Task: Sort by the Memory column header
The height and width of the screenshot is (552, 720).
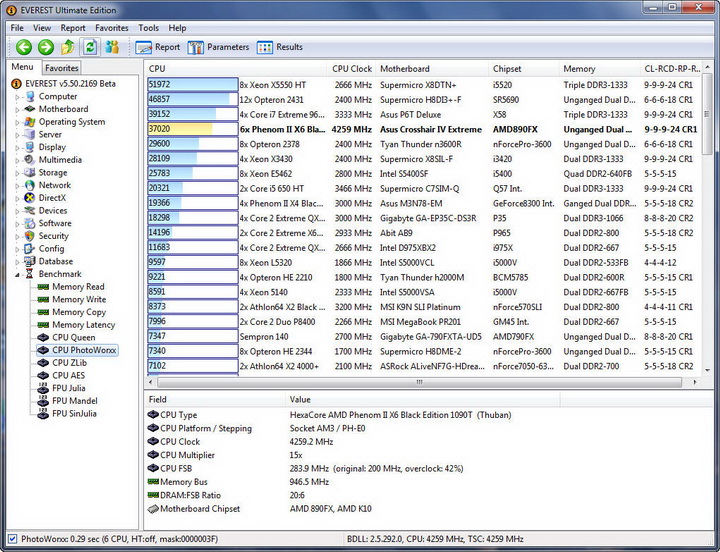Action: point(599,69)
